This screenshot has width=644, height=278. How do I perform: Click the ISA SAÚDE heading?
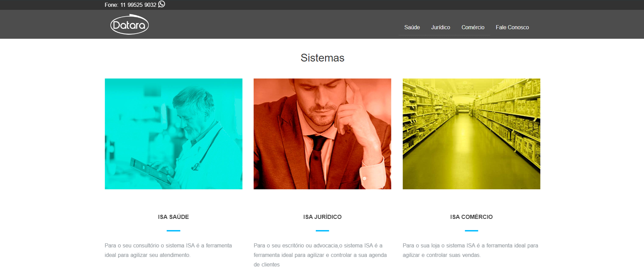[x=173, y=217]
